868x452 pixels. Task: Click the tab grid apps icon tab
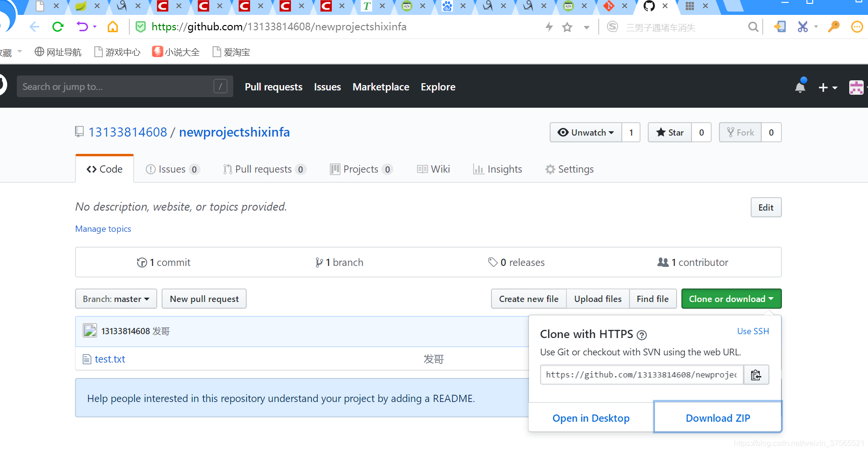tap(690, 6)
